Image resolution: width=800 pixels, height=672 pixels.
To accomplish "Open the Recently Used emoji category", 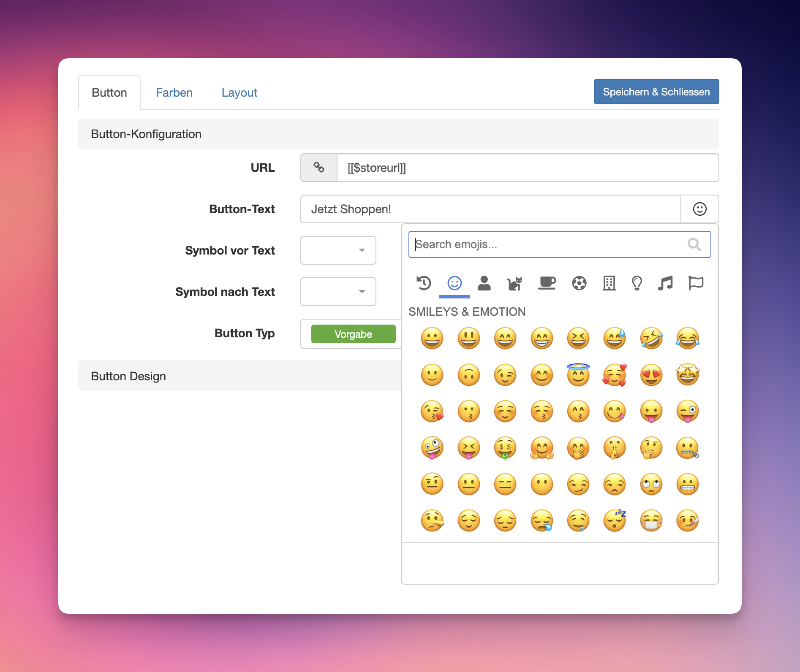I will [424, 283].
